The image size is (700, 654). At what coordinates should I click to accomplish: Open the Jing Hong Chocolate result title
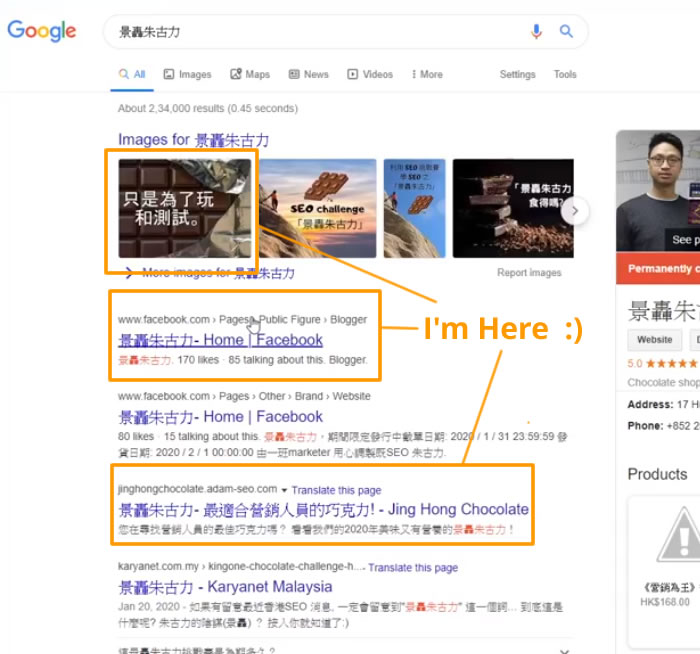point(323,509)
